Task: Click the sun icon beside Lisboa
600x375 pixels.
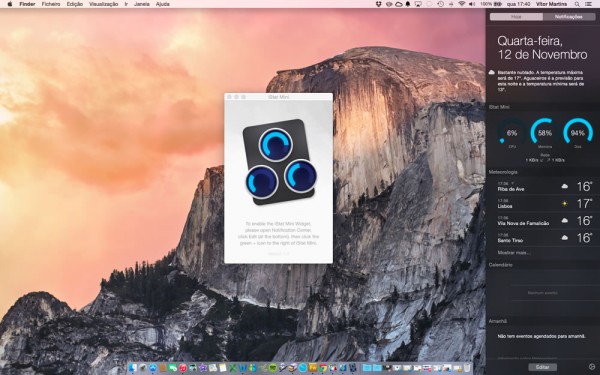Action: point(564,204)
